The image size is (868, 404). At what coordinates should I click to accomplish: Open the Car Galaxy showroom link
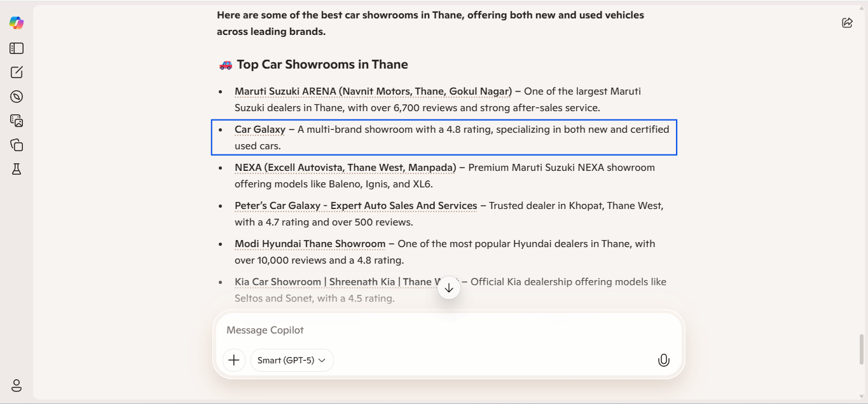click(x=259, y=129)
